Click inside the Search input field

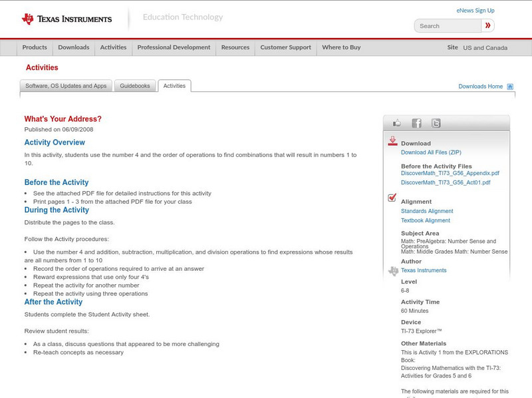tap(446, 25)
